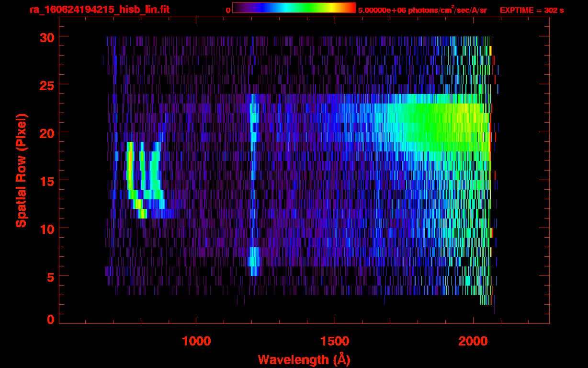Click the 1000 wavelength tick label
The image size is (588, 368).
pyautogui.click(x=196, y=341)
